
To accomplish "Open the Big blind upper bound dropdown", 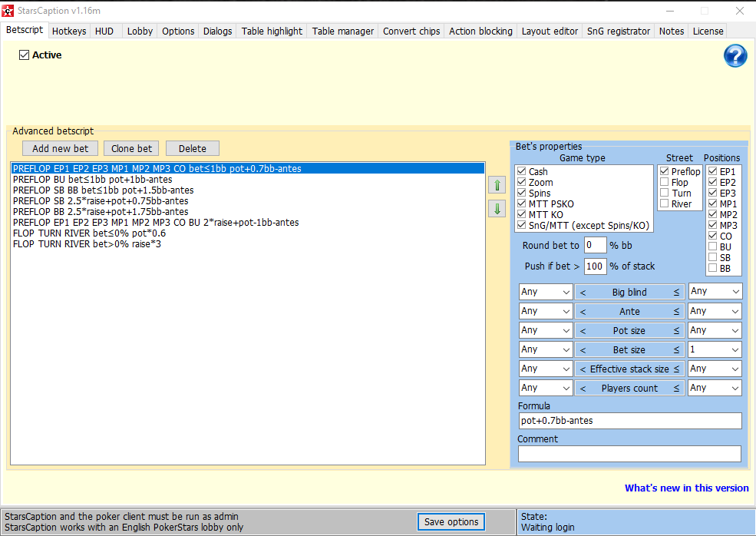I will 715,291.
